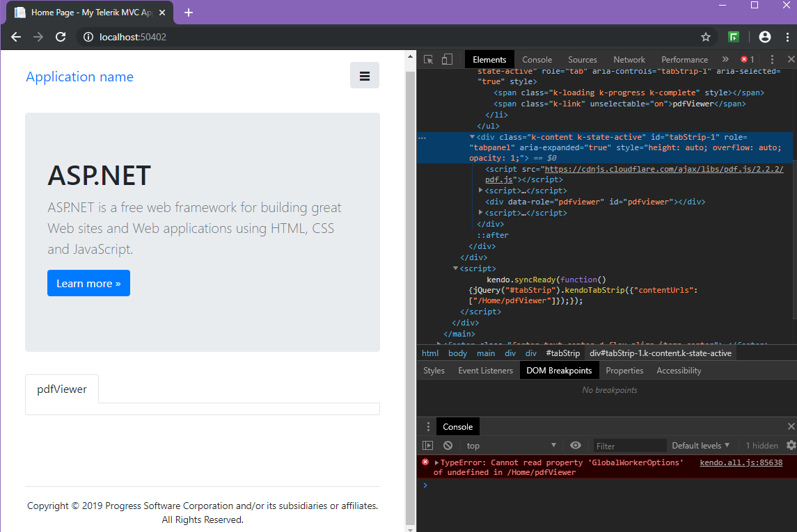This screenshot has width=797, height=532.
Task: Close the DevTools panel
Action: point(791,59)
